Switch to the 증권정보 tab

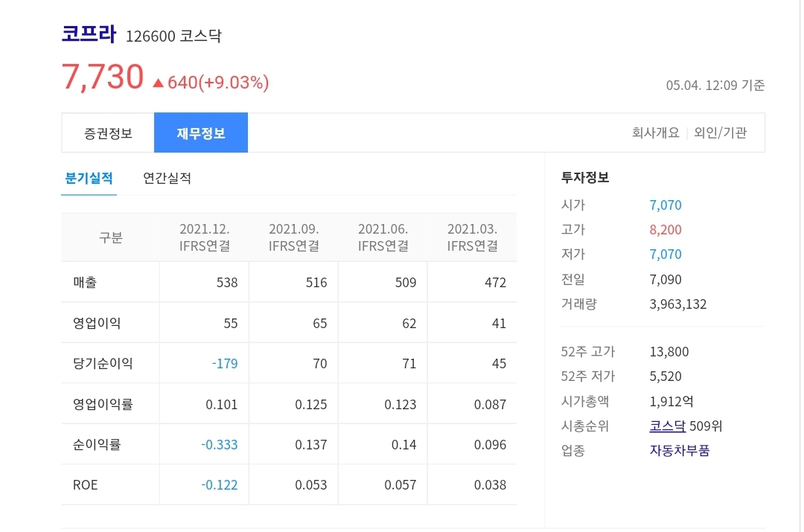106,132
